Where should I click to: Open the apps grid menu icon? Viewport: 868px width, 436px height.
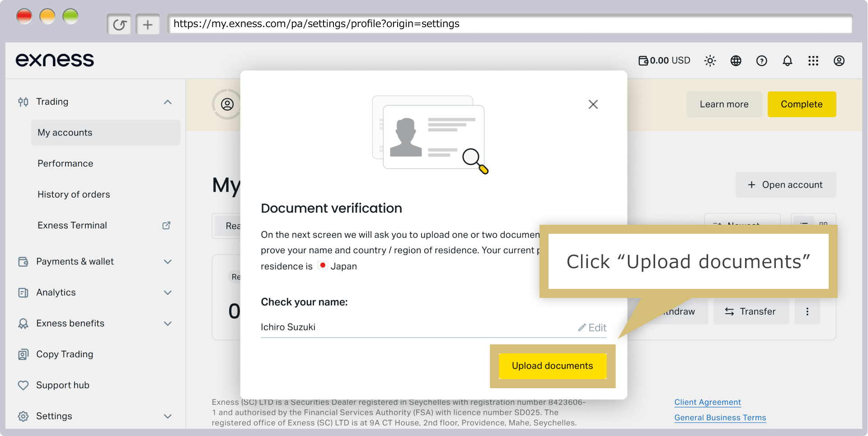[813, 60]
